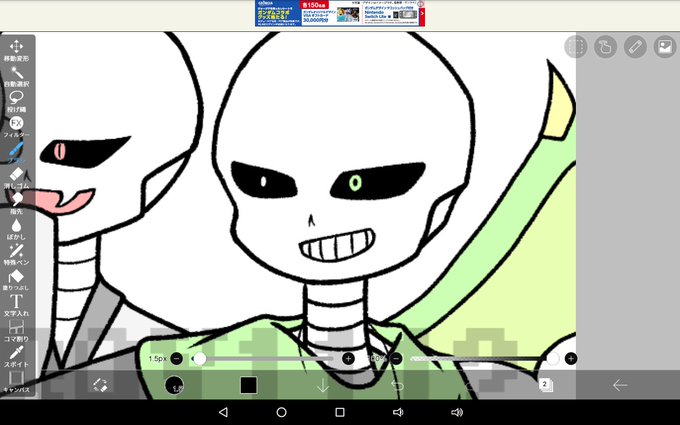The image size is (680, 425).
Task: Tap the left-pointing back arrow in toolbar
Action: tap(620, 385)
